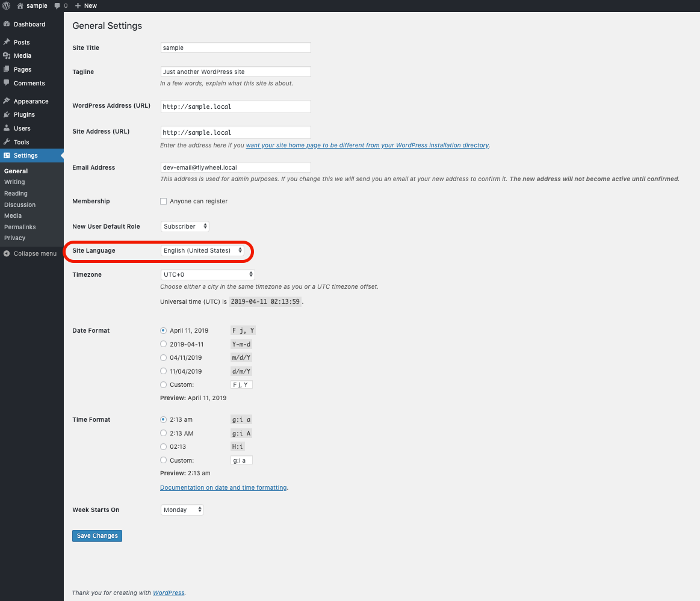Click the 2019-04-11 02:13:59 UTC time

click(x=265, y=301)
